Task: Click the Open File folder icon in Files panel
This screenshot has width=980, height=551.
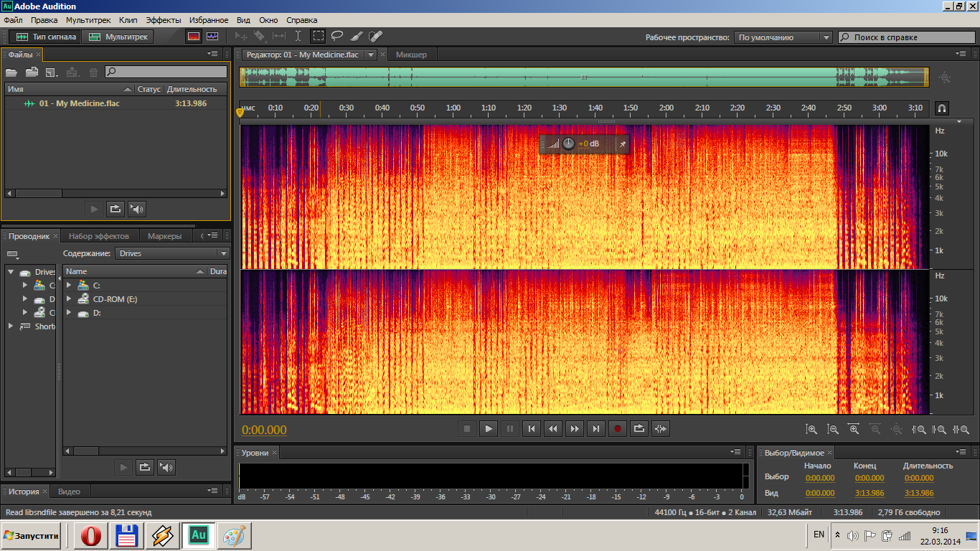Action: (x=11, y=72)
